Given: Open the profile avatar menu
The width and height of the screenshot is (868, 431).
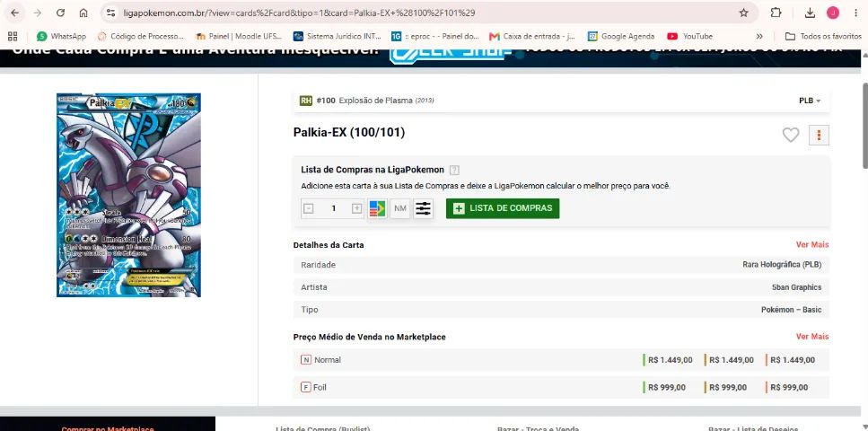Looking at the screenshot, I should click(833, 13).
